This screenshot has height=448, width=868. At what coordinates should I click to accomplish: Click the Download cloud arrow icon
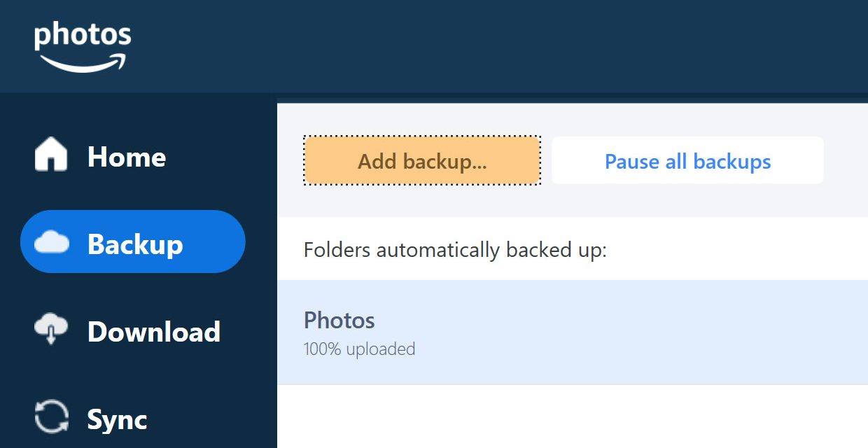point(51,330)
